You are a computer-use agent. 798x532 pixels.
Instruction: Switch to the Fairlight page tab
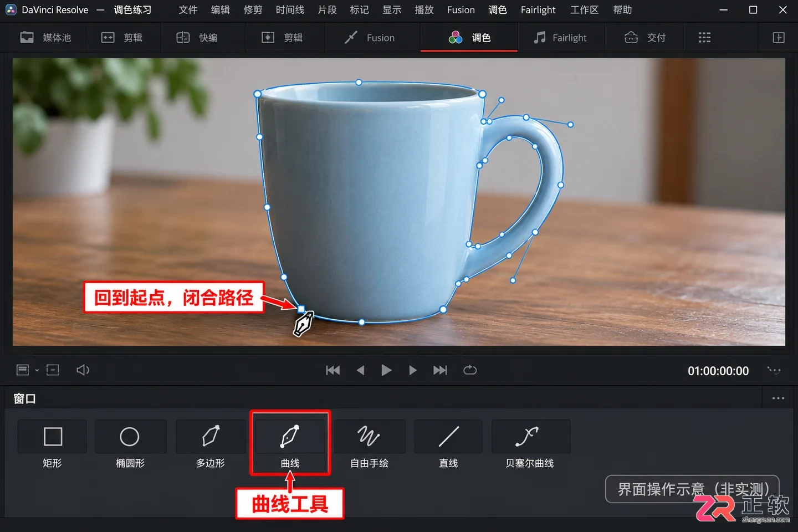[560, 38]
